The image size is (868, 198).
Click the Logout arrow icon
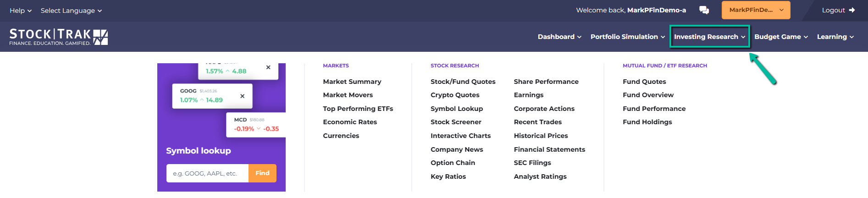pyautogui.click(x=851, y=10)
